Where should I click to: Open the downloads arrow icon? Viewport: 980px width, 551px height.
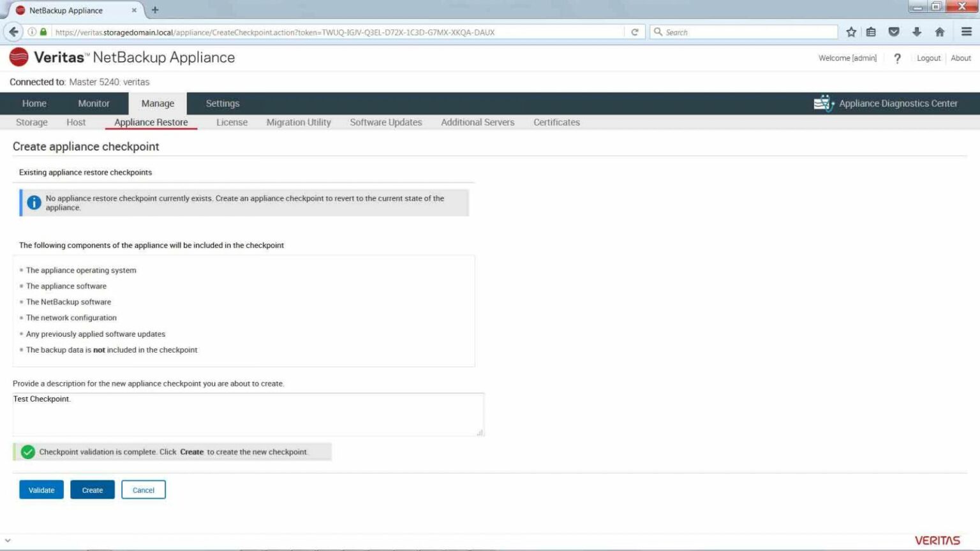pyautogui.click(x=917, y=32)
